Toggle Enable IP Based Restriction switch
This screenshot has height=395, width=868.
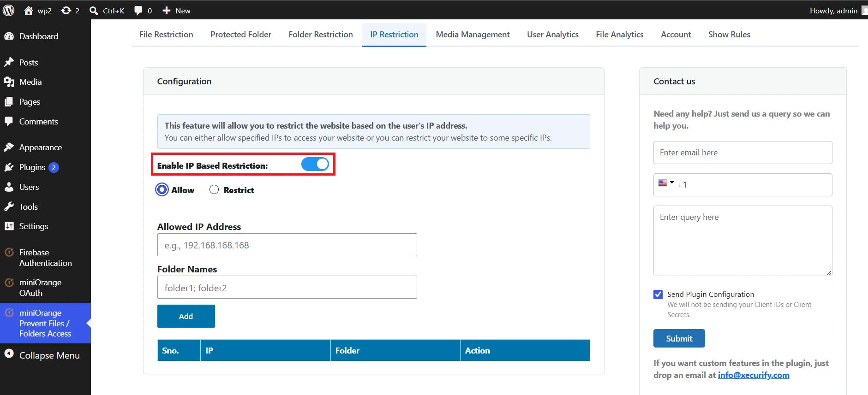[315, 164]
